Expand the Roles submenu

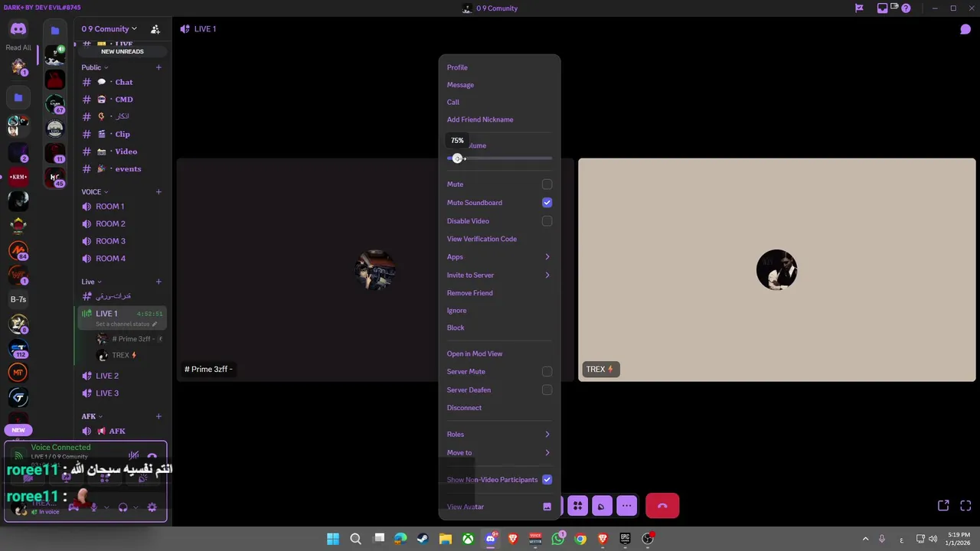(x=499, y=435)
